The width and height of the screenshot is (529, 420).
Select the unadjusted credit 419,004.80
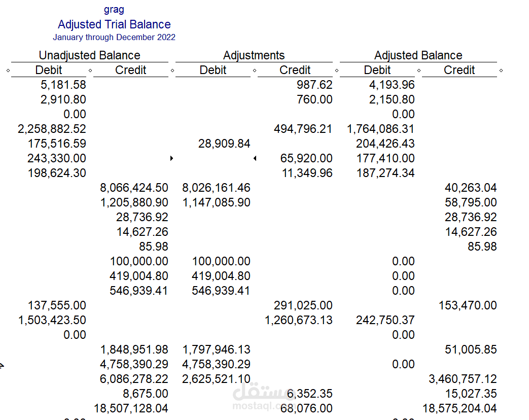point(138,276)
